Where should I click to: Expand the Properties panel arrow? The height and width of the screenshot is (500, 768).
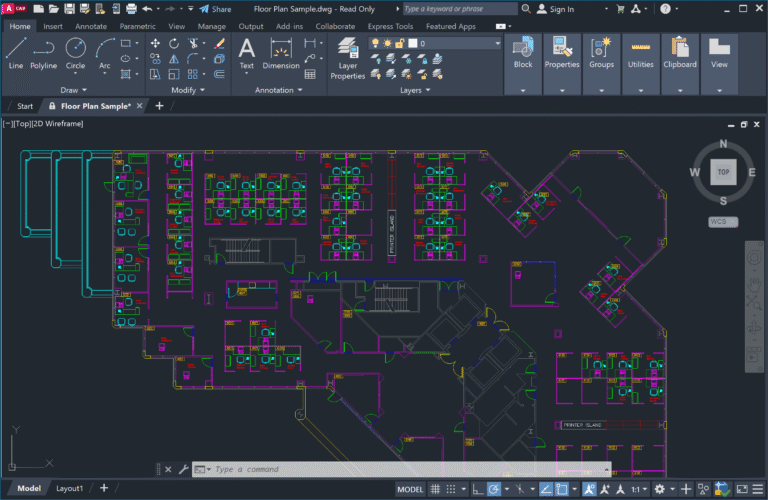[x=562, y=91]
